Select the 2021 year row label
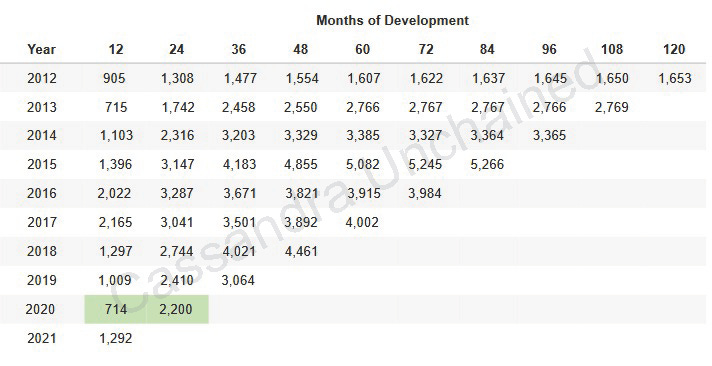 [x=42, y=338]
